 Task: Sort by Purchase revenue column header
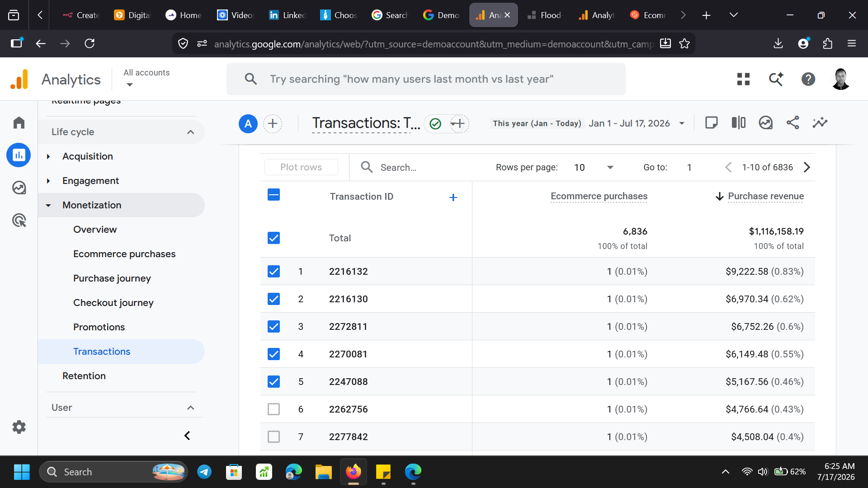pyautogui.click(x=766, y=196)
